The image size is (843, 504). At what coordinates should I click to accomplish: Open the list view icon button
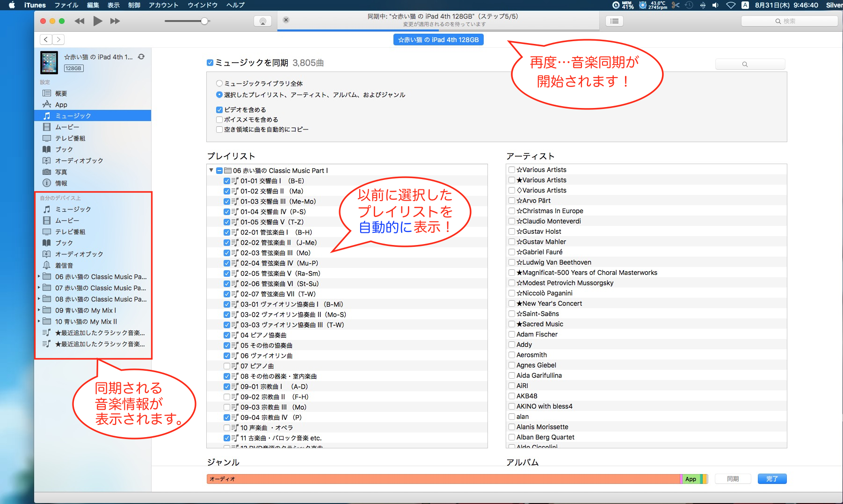click(614, 21)
